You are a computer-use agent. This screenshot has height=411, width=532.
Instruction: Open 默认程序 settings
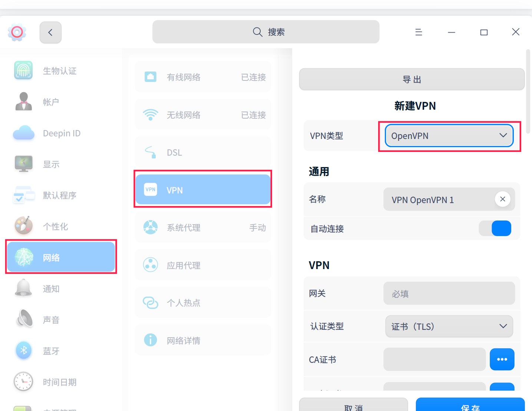click(61, 195)
